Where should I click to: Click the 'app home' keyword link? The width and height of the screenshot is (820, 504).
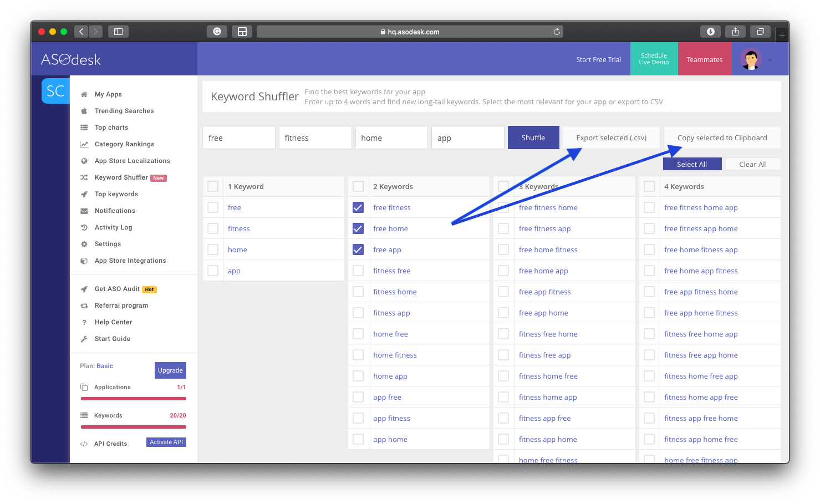[x=390, y=439]
